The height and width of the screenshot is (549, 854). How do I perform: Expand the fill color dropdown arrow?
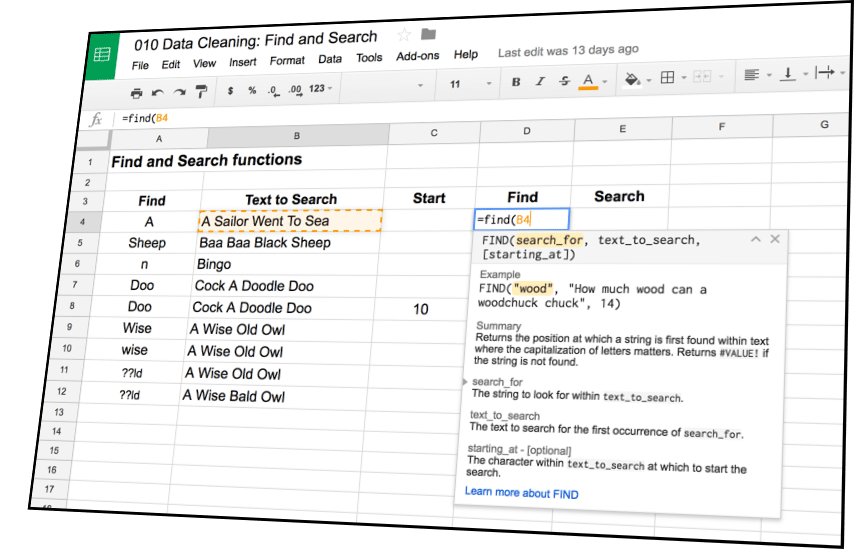[649, 80]
